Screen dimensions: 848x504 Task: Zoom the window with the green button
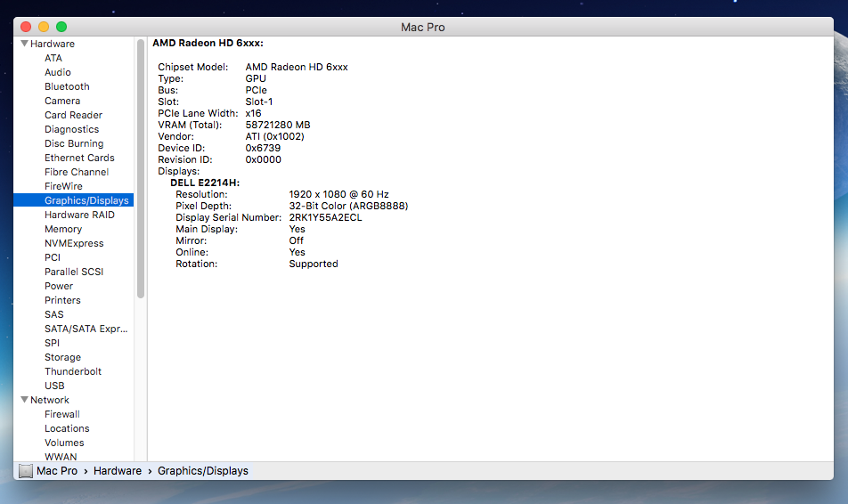(x=61, y=27)
